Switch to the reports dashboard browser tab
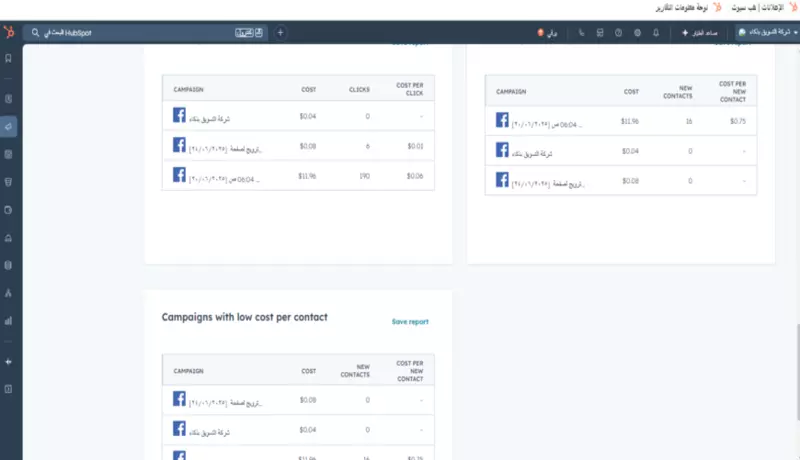 (688, 8)
